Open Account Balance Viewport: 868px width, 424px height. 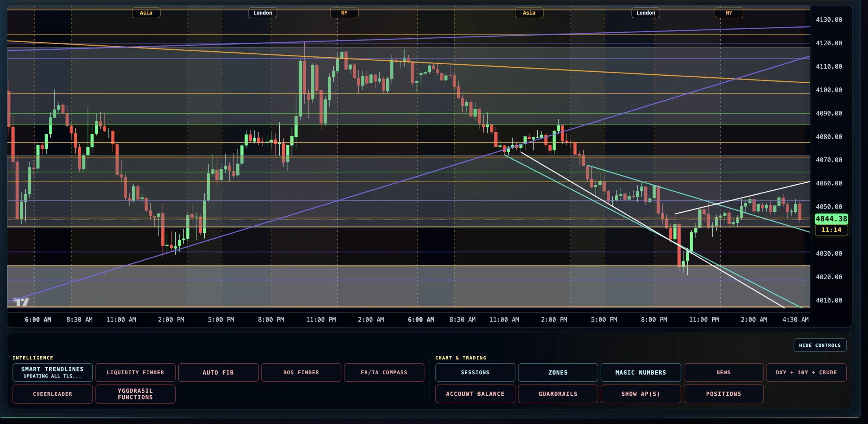click(475, 394)
